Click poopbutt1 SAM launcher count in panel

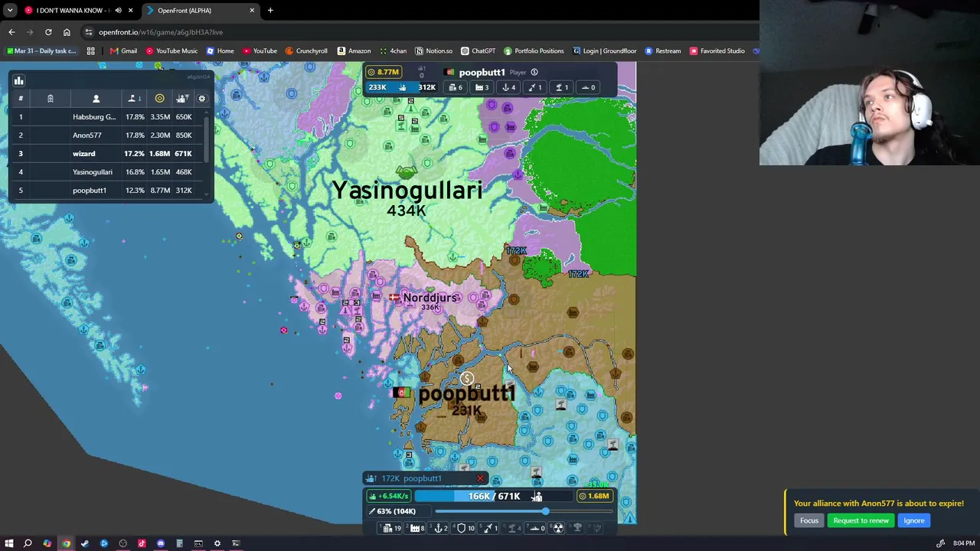coord(561,87)
